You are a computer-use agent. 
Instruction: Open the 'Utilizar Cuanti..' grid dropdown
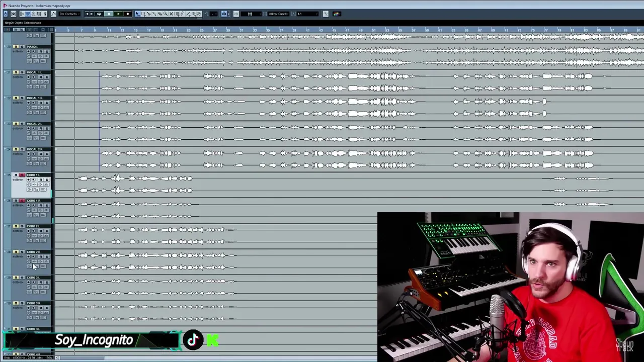pyautogui.click(x=278, y=14)
